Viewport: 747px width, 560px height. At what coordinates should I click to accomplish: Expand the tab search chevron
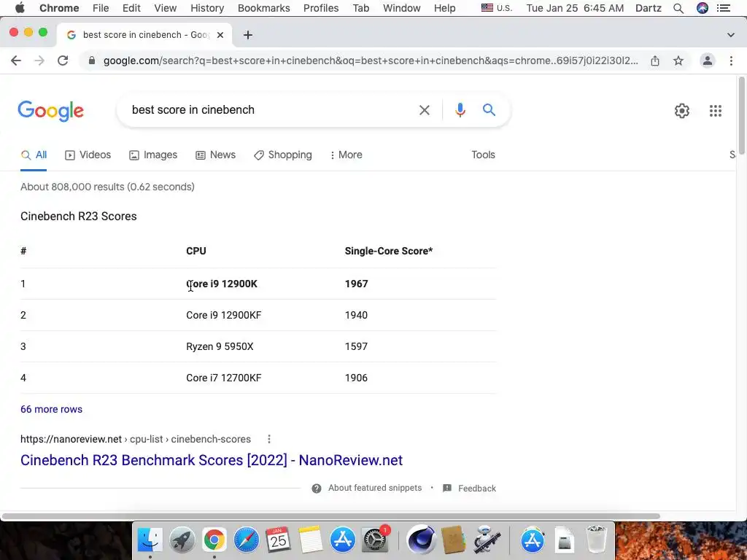[731, 35]
